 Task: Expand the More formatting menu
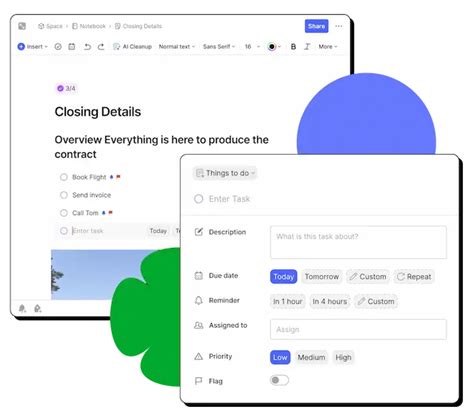(x=328, y=47)
